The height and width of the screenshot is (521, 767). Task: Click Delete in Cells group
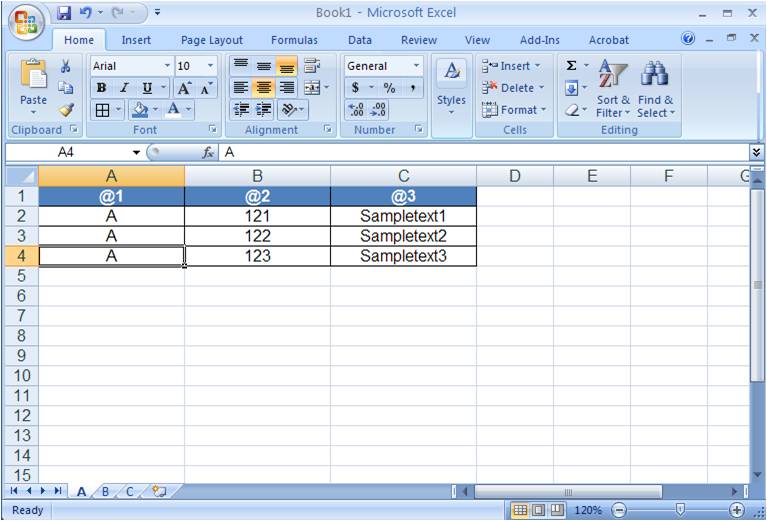(513, 88)
